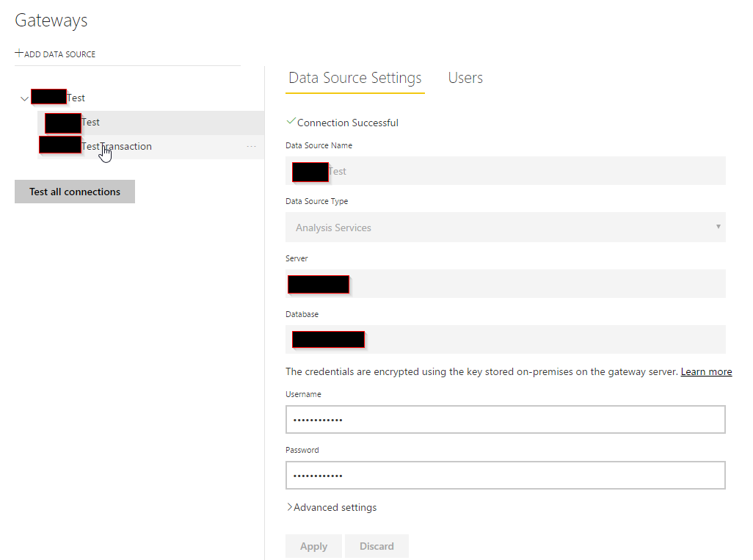Switch to Data Source Settings tab
753x560 pixels.
coord(355,78)
